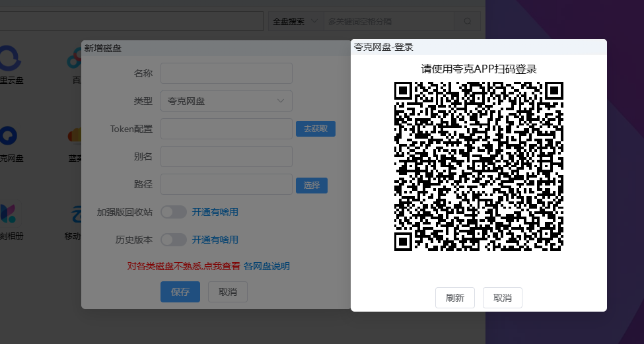
Task: Open 开通有啥用 link next to 加强版回收站
Action: click(215, 212)
